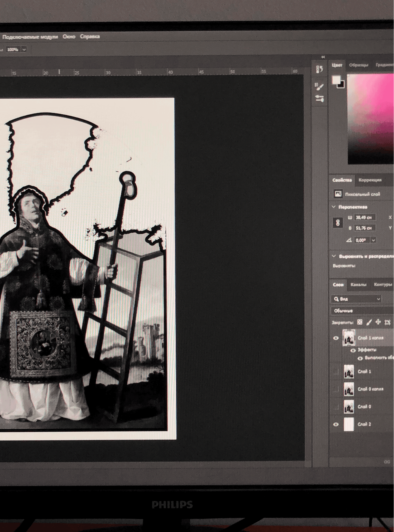Screen dimensions: 394x532
Task: Click the link icon below the Layers list
Action: (x=387, y=462)
